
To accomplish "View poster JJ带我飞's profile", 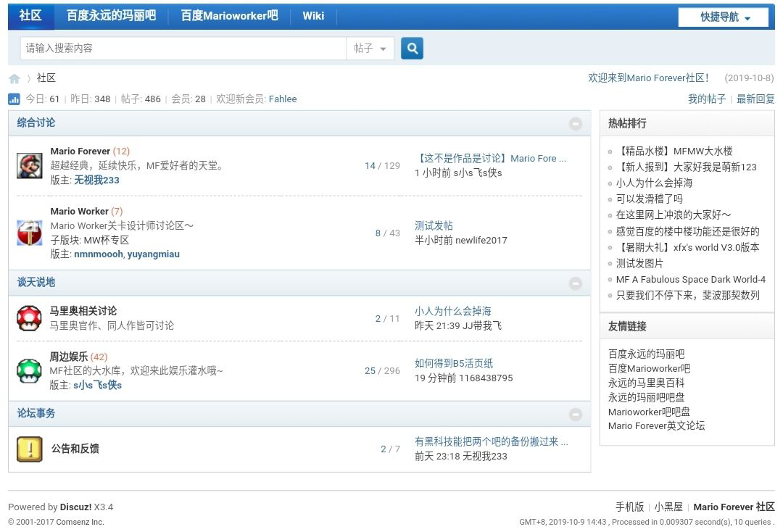I will (x=482, y=326).
